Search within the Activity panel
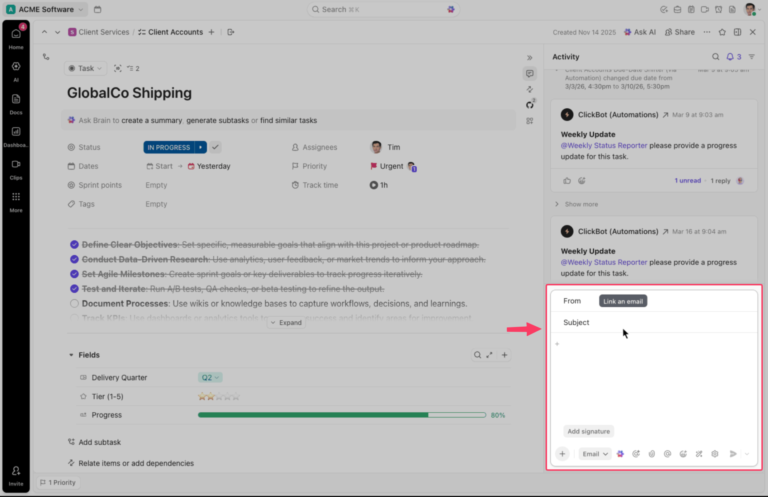The width and height of the screenshot is (768, 497). [x=716, y=57]
